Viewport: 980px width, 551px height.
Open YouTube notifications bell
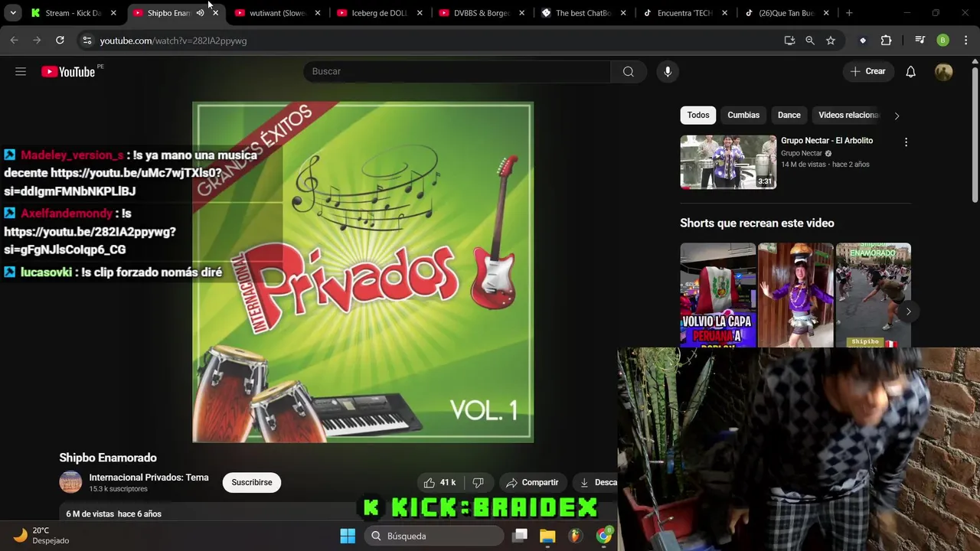coord(910,71)
